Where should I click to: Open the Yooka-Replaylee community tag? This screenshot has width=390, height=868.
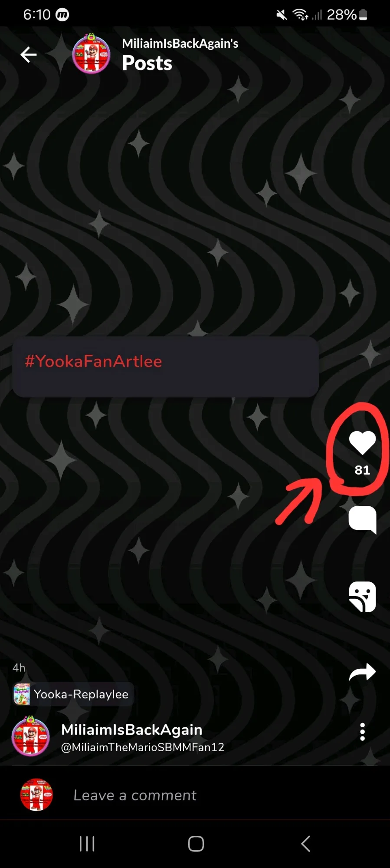point(73,694)
